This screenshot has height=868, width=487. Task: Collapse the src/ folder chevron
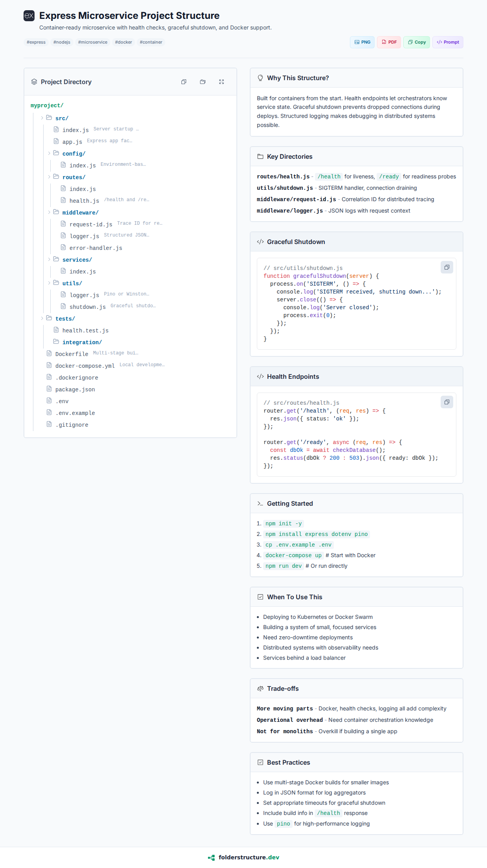click(42, 118)
